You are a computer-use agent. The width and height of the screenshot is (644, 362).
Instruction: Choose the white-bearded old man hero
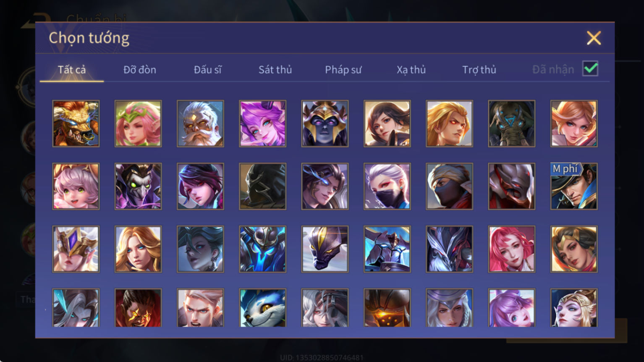click(200, 123)
